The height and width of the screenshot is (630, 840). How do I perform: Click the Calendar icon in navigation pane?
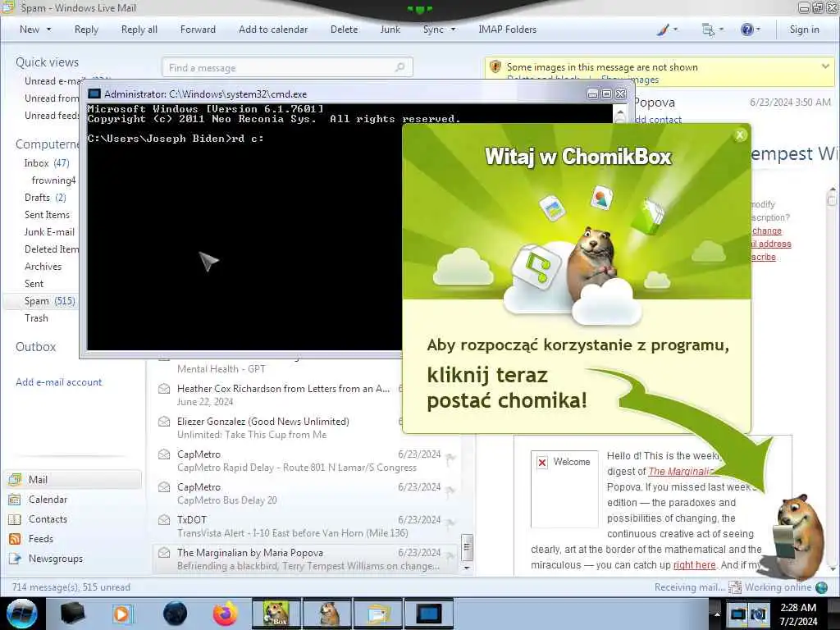coord(15,500)
